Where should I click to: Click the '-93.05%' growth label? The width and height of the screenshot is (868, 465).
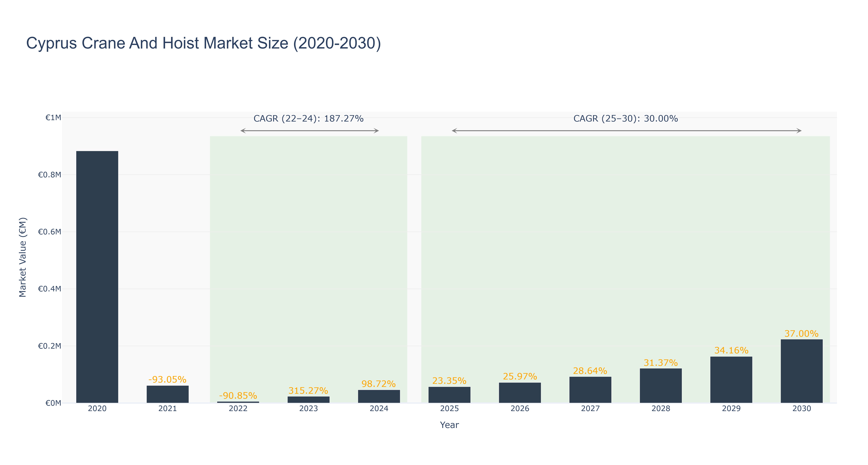click(167, 379)
